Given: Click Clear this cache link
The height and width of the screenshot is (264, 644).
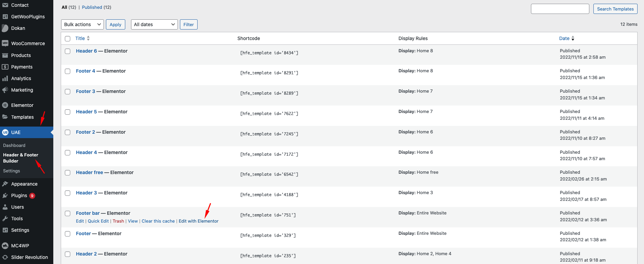Looking at the screenshot, I should tap(158, 221).
